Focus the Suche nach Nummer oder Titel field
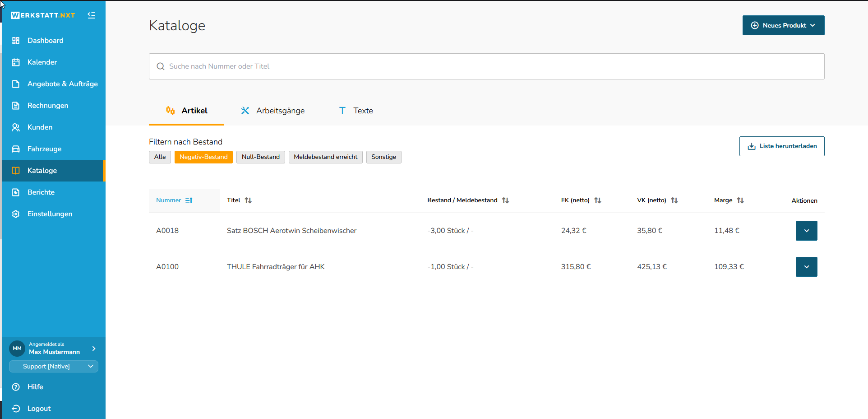868x419 pixels. 487,66
